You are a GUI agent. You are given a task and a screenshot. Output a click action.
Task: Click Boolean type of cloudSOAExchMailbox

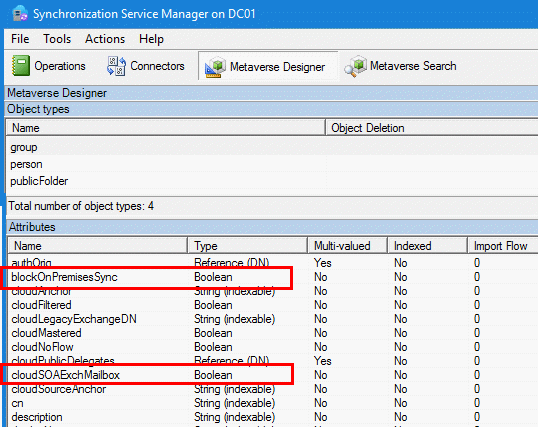pos(213,375)
